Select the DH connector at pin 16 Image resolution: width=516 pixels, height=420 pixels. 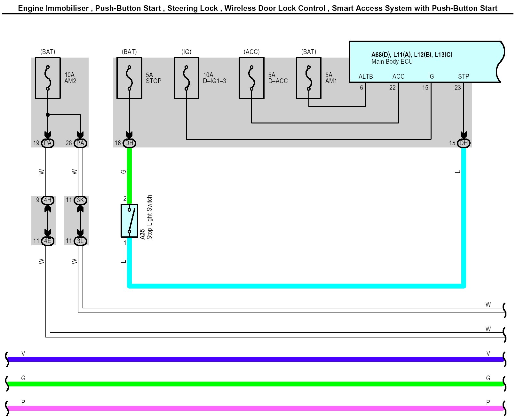pyautogui.click(x=129, y=143)
